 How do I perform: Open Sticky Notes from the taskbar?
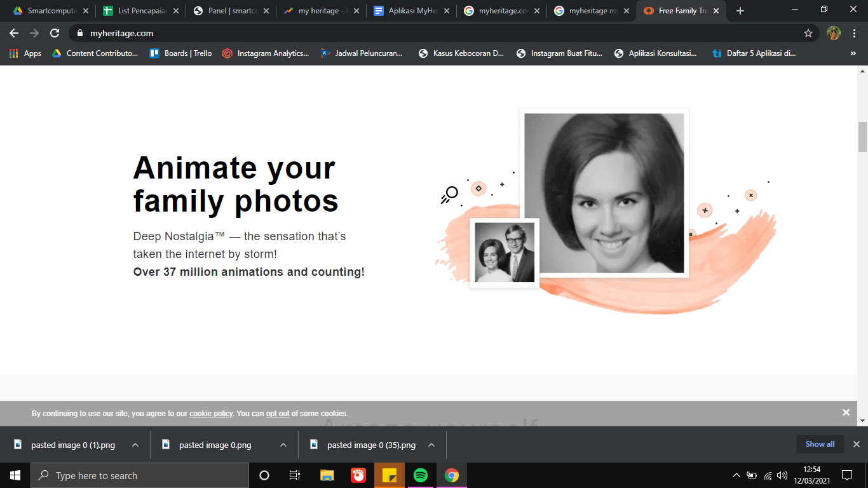coord(390,475)
